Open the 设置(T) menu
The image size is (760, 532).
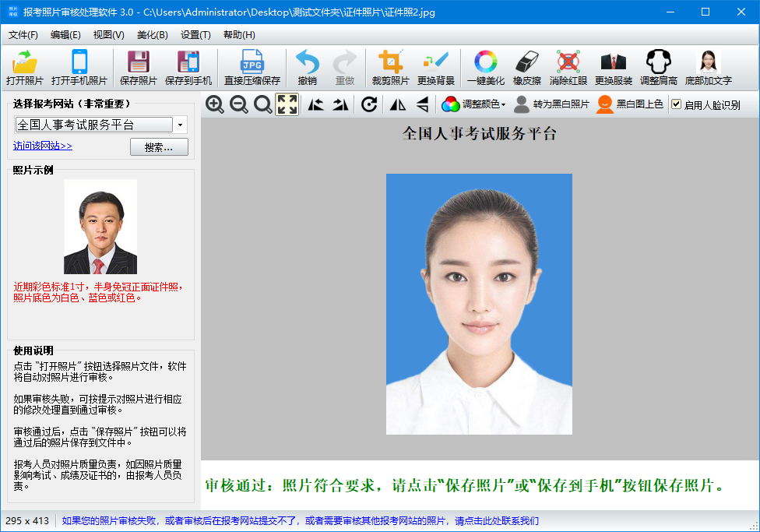click(x=195, y=35)
